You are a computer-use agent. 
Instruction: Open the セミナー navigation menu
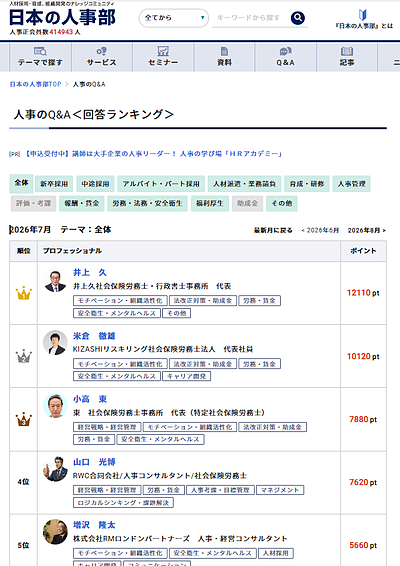(163, 57)
